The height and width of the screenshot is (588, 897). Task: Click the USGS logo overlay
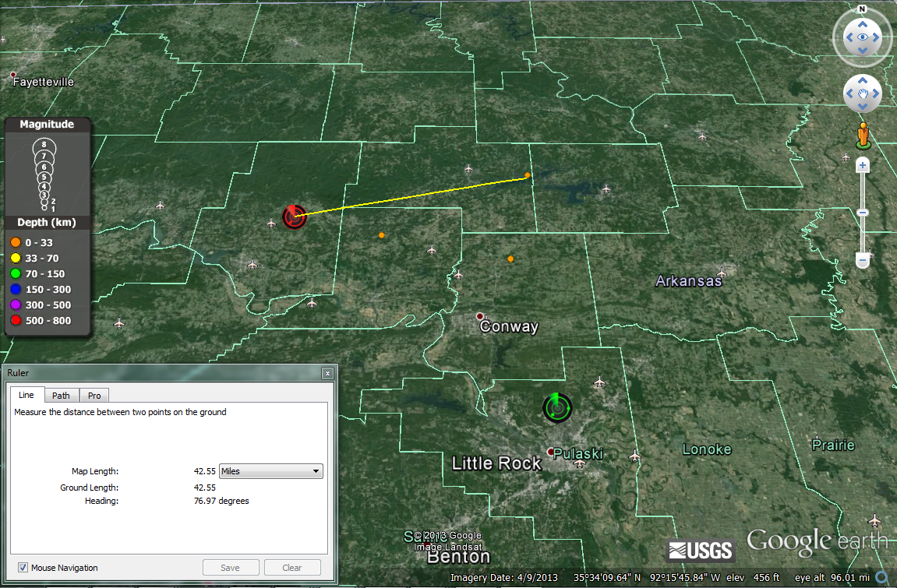[x=700, y=550]
